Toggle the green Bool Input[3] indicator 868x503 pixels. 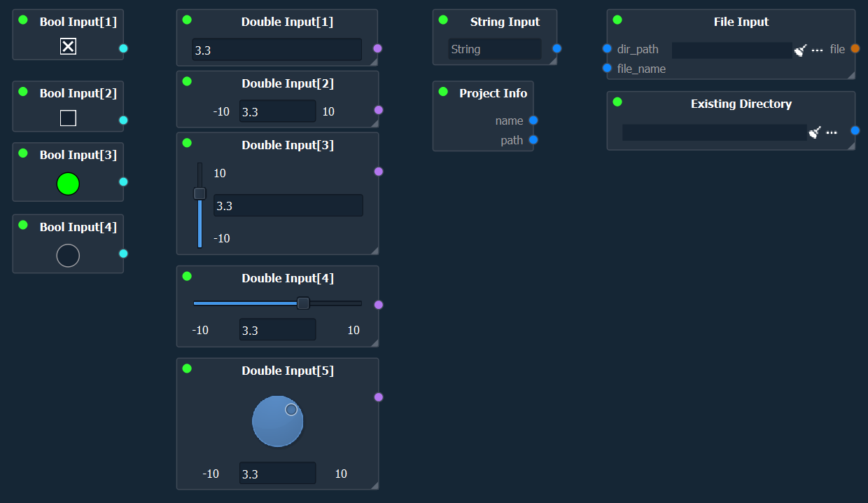[x=68, y=184]
